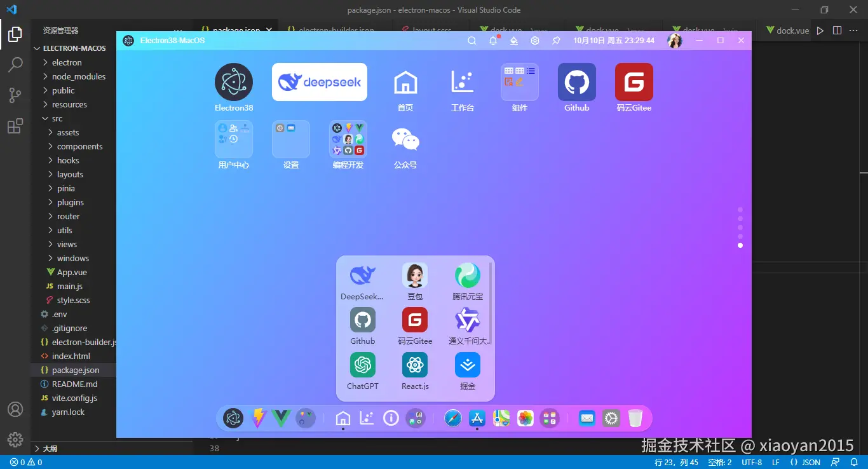Click the pin window icon in top bar
This screenshot has width=868, height=469.
click(x=556, y=41)
